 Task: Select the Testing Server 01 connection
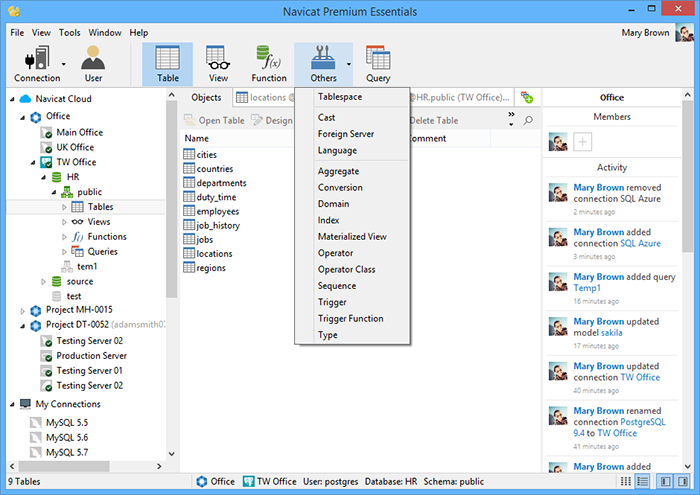coord(89,370)
